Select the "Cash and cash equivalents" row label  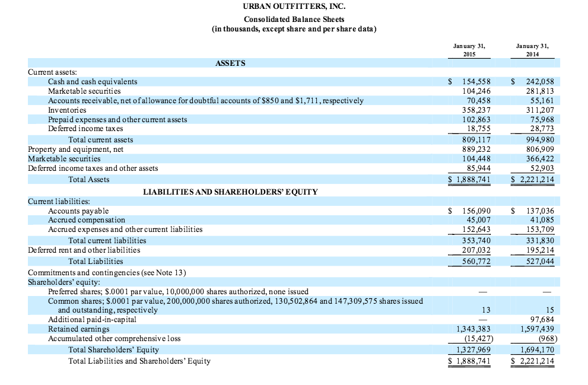point(93,81)
